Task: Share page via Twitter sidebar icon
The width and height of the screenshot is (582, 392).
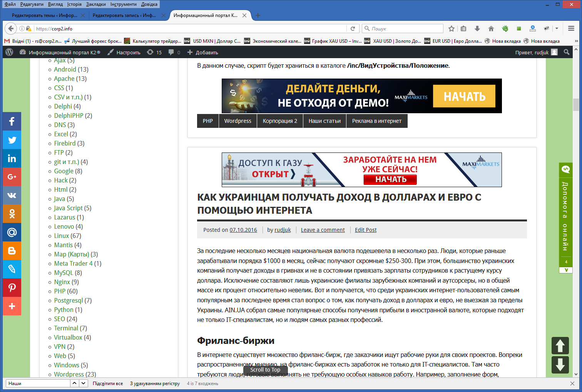Action: 12,140
